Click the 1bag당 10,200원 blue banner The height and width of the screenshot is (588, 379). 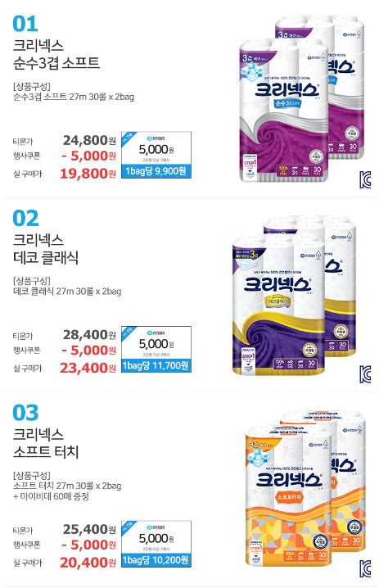pyautogui.click(x=156, y=560)
